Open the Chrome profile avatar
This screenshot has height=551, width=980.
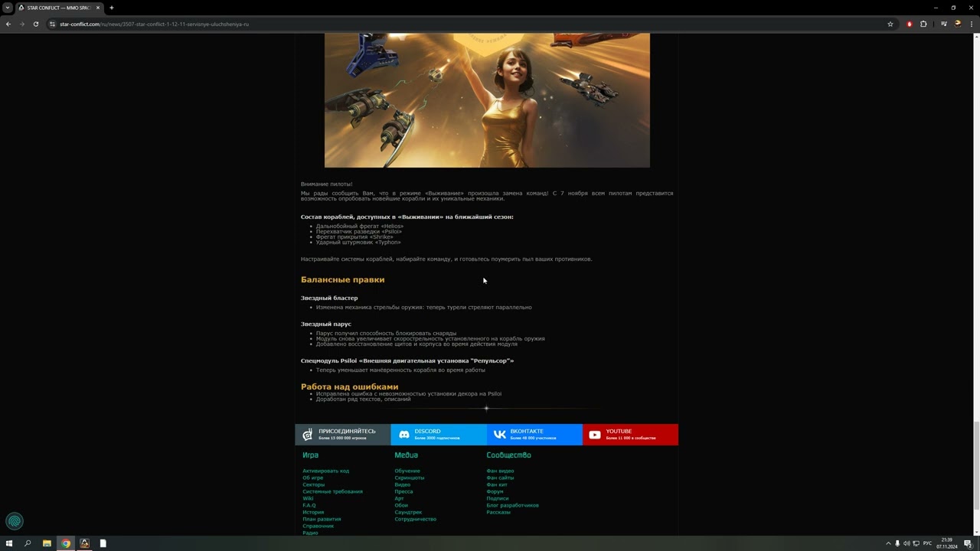(958, 24)
